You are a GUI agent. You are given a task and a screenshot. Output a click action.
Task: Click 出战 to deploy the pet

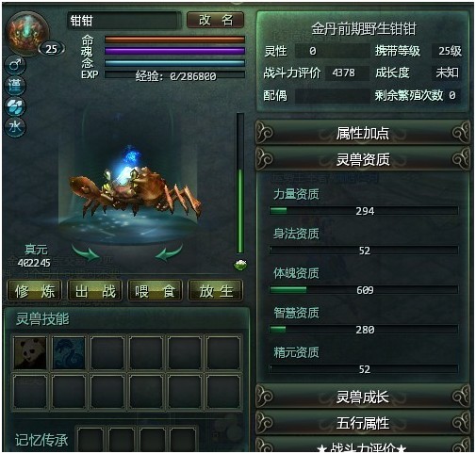(x=95, y=291)
